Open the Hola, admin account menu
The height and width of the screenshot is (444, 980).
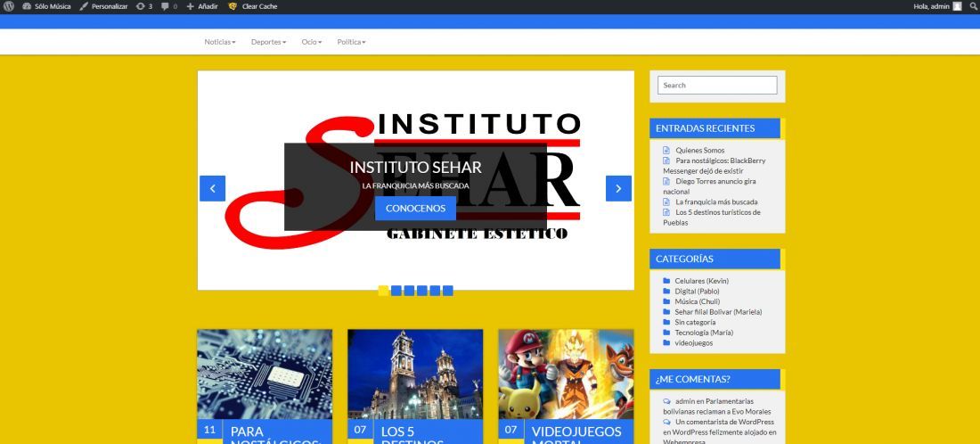coord(937,6)
